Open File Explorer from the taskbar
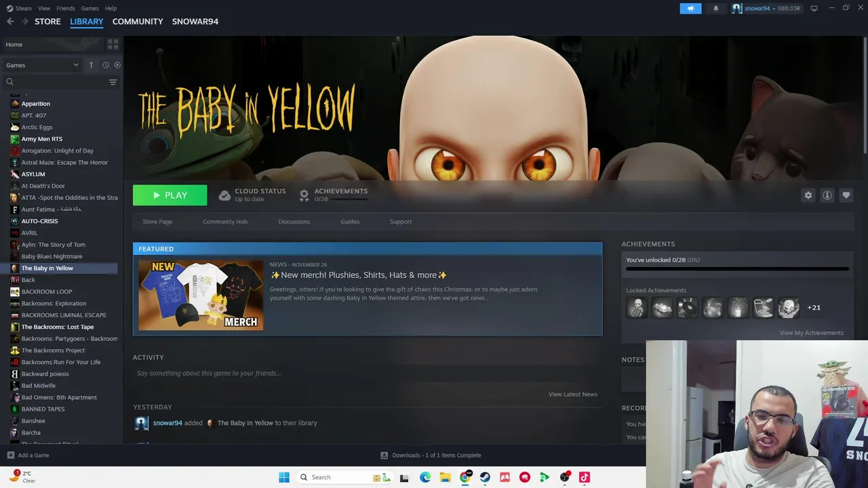The height and width of the screenshot is (488, 868). 445,477
